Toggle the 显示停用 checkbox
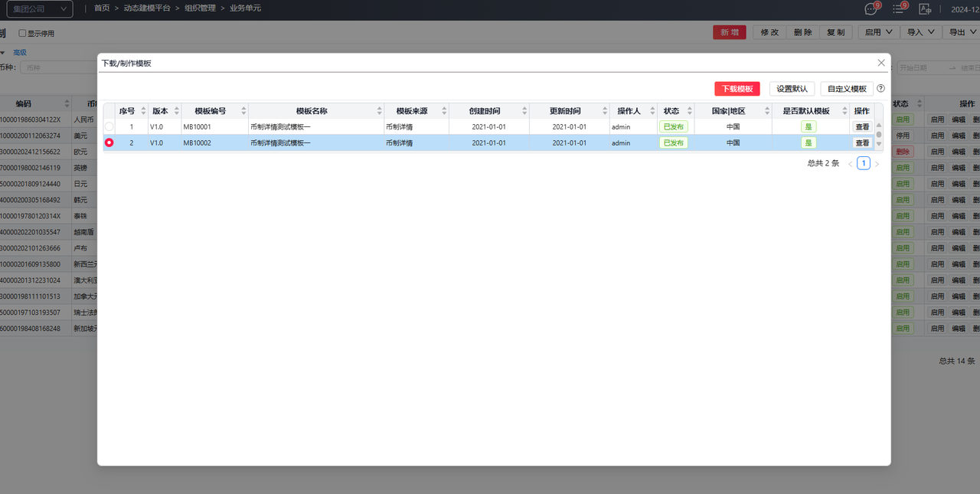This screenshot has height=494, width=980. tap(22, 33)
